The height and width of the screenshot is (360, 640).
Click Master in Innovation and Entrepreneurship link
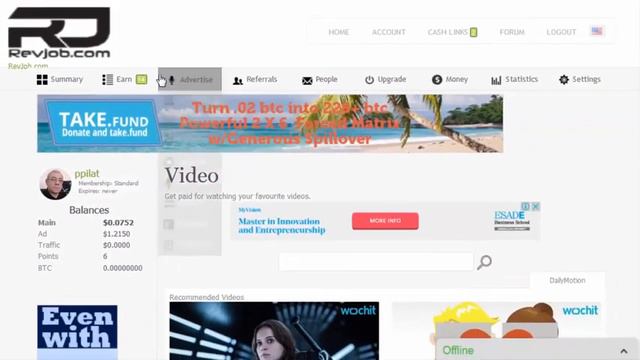point(282,226)
